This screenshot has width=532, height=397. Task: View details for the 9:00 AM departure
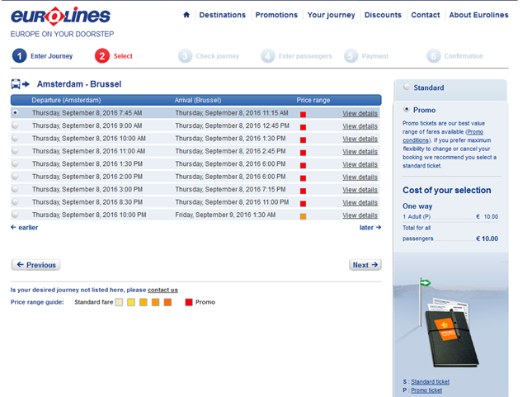click(x=360, y=126)
